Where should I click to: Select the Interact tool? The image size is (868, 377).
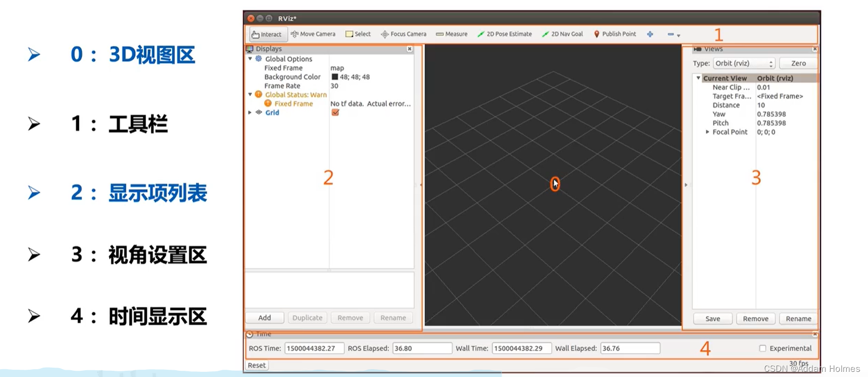coord(267,34)
